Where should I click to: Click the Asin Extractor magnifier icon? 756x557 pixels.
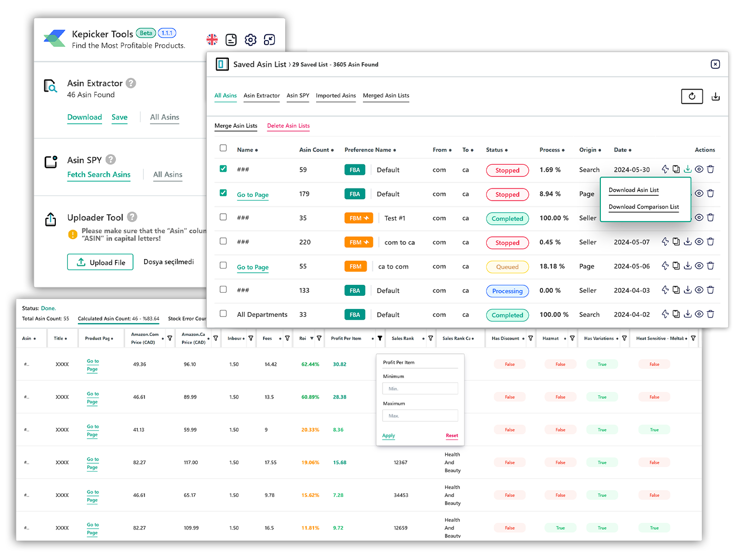[50, 86]
